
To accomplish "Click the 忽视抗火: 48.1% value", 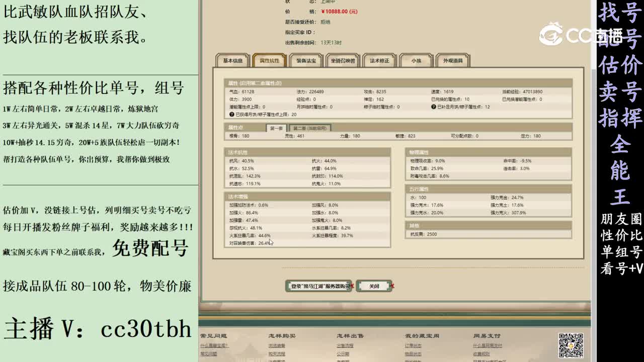I will tap(246, 228).
